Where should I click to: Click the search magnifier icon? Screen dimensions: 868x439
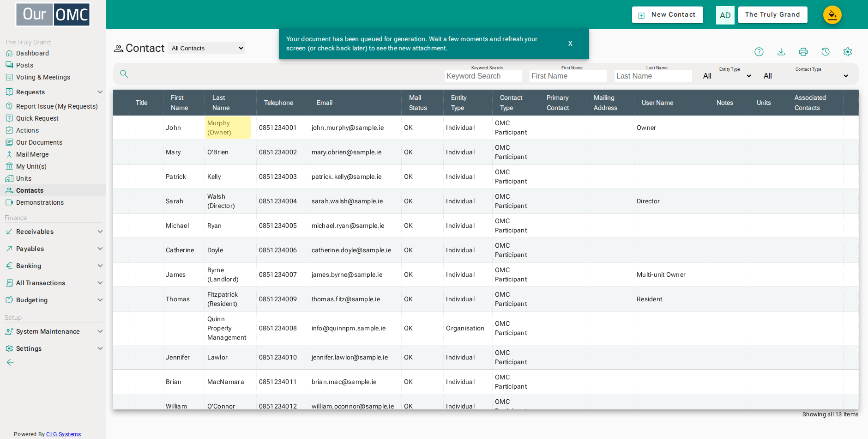click(124, 74)
